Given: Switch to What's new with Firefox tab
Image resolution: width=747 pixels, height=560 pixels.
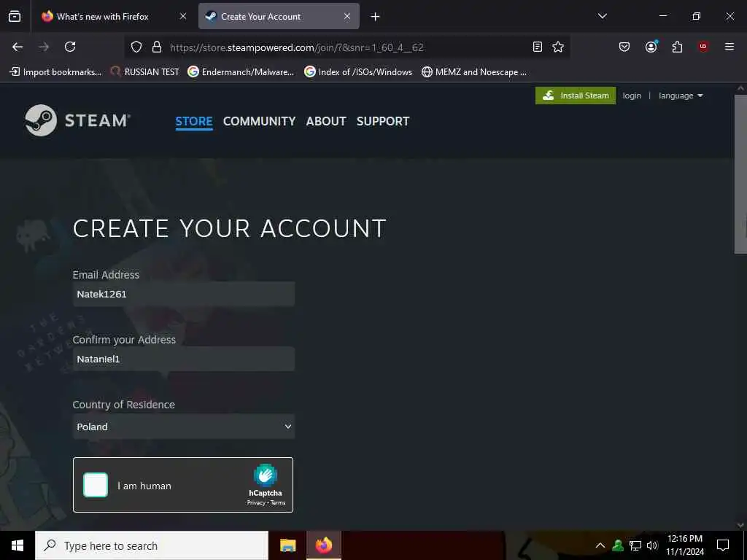Looking at the screenshot, I should coord(102,16).
